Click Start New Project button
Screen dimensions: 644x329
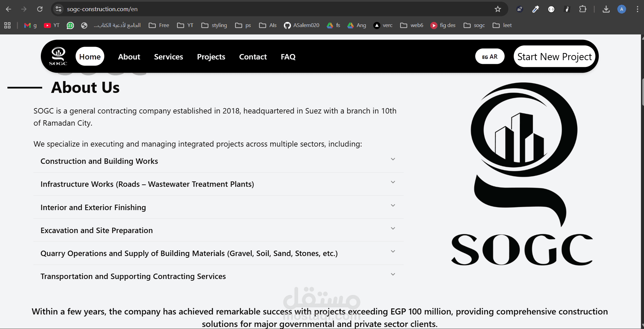[x=554, y=56]
